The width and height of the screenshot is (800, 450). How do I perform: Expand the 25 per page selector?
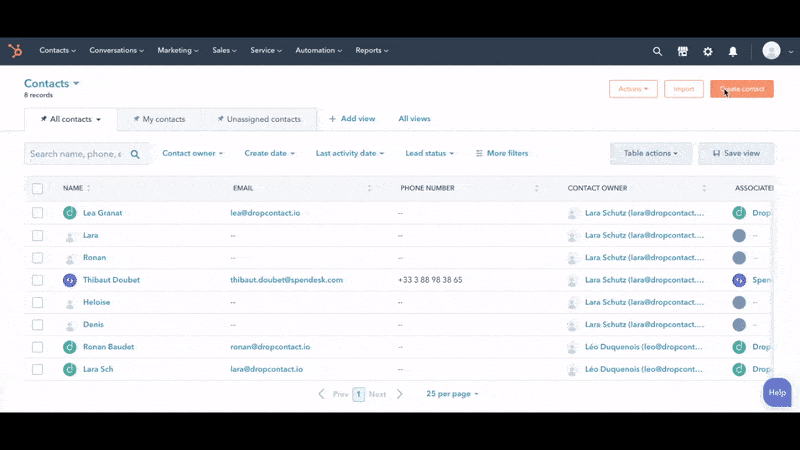pos(452,394)
